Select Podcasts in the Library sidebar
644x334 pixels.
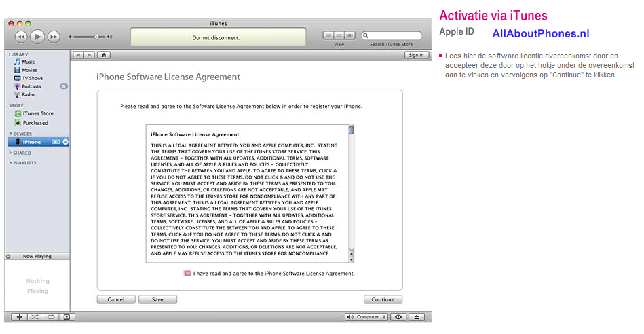click(x=31, y=86)
